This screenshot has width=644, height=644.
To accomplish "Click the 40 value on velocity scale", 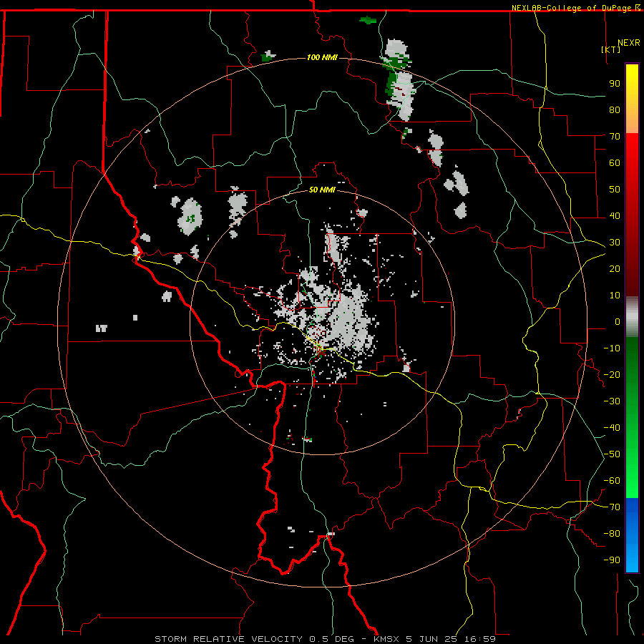I will coord(615,215).
